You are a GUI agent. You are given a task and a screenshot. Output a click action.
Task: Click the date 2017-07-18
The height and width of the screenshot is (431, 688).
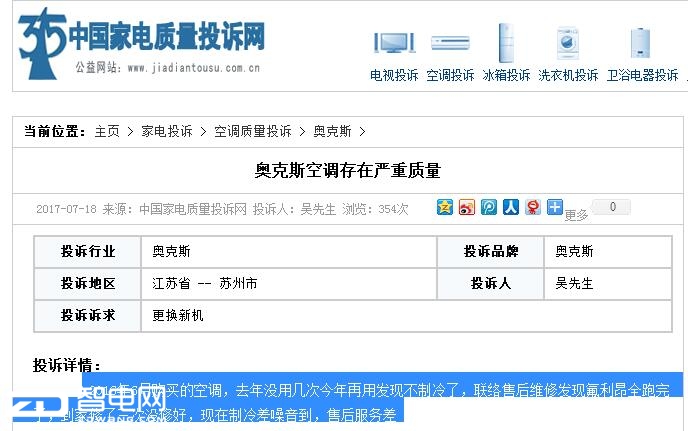click(66, 209)
